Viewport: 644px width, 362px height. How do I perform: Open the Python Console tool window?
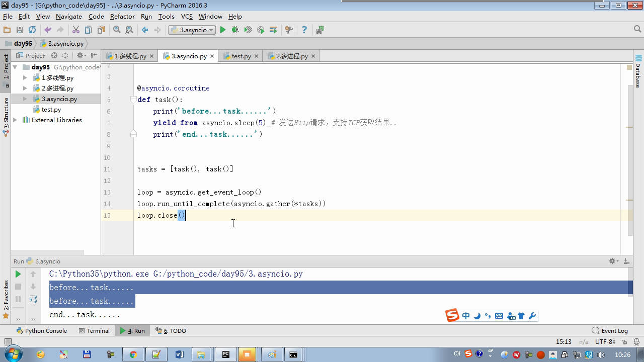41,331
